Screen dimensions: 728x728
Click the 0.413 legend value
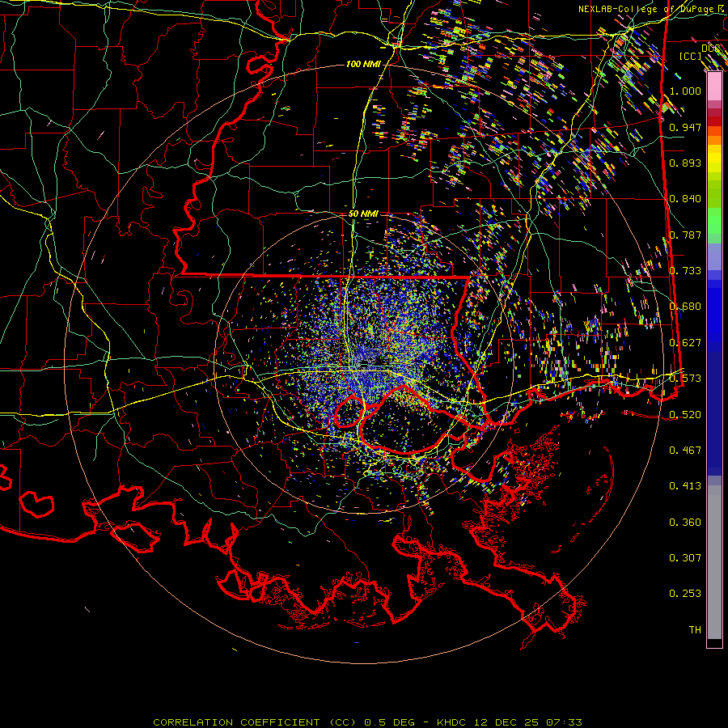pos(685,486)
